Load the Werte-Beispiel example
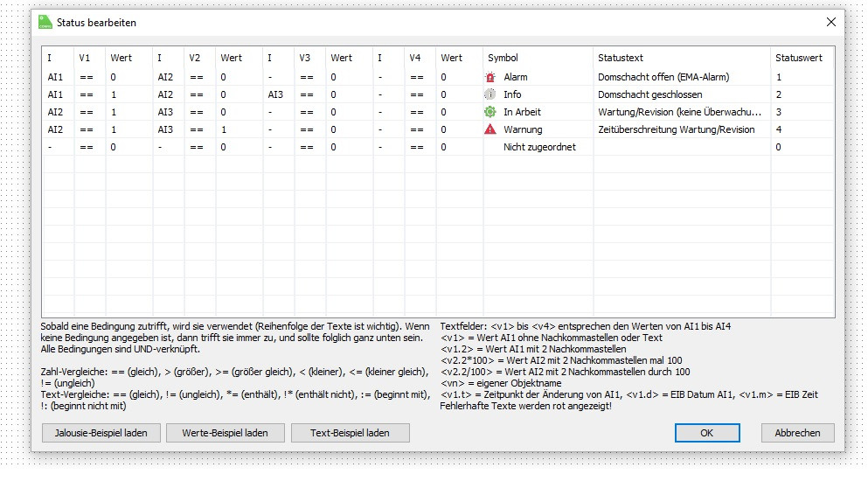 (226, 433)
